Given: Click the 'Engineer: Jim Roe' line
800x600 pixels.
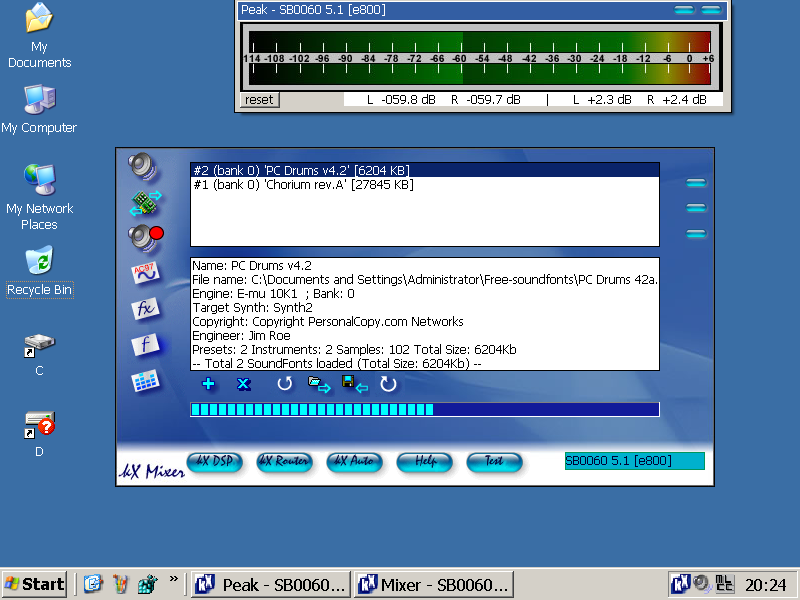Looking at the screenshot, I should click(241, 335).
